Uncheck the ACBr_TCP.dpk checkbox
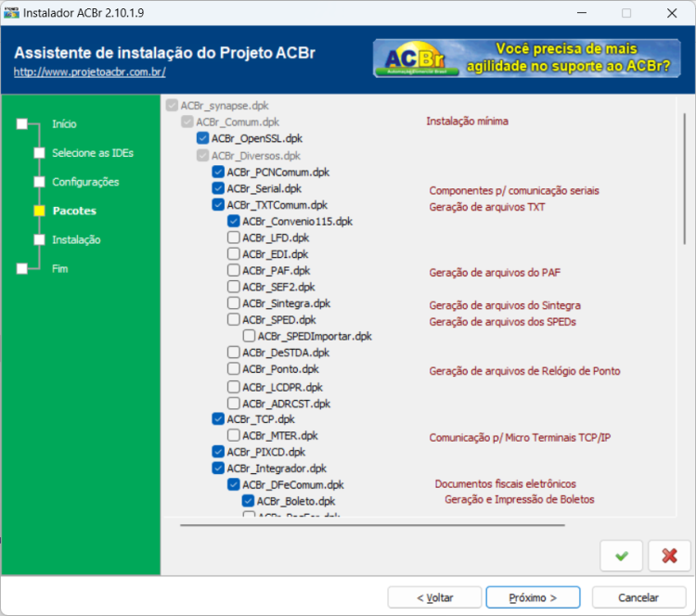Screen dimensions: 696x616 [218, 419]
